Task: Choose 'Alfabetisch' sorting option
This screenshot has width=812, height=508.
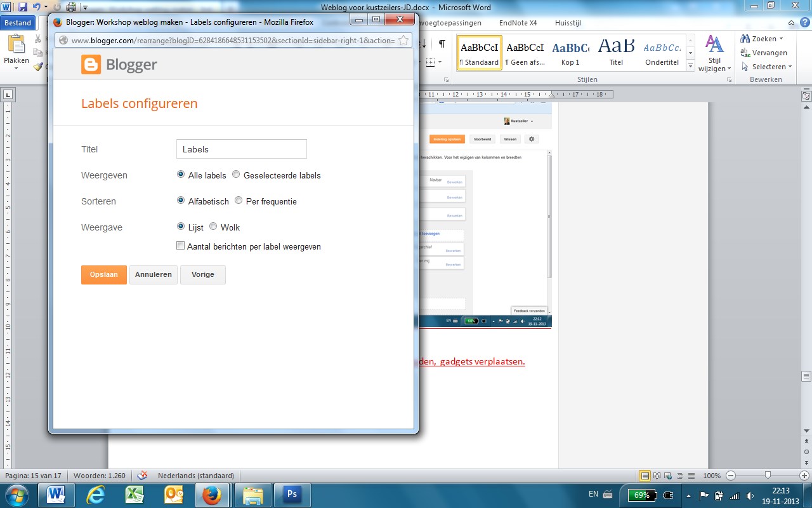Action: (x=181, y=201)
